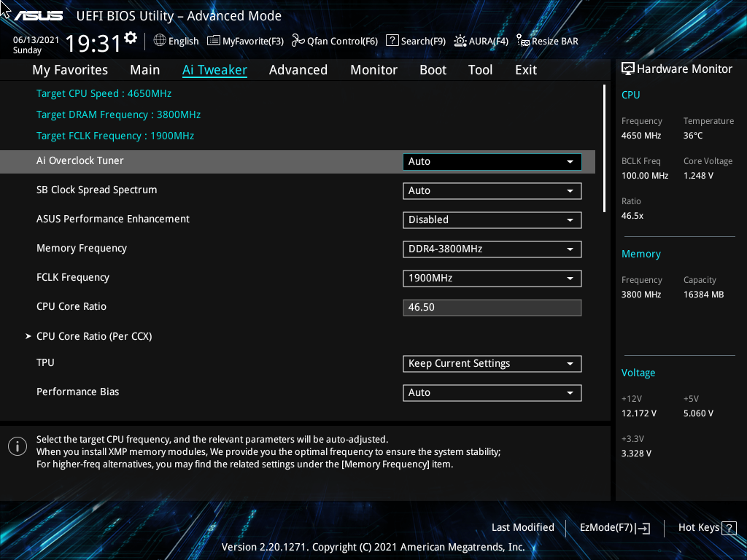Click BCLK Freq value 100.00 MHz

point(645,176)
